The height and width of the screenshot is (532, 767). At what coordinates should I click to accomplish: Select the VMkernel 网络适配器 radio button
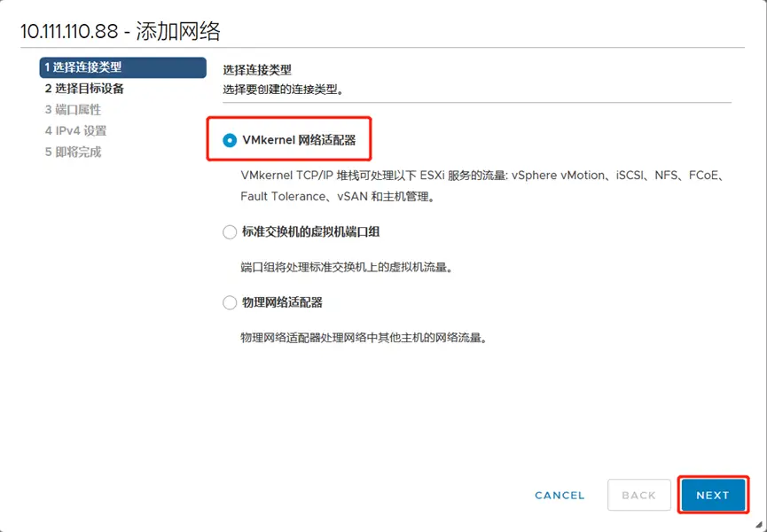click(230, 140)
